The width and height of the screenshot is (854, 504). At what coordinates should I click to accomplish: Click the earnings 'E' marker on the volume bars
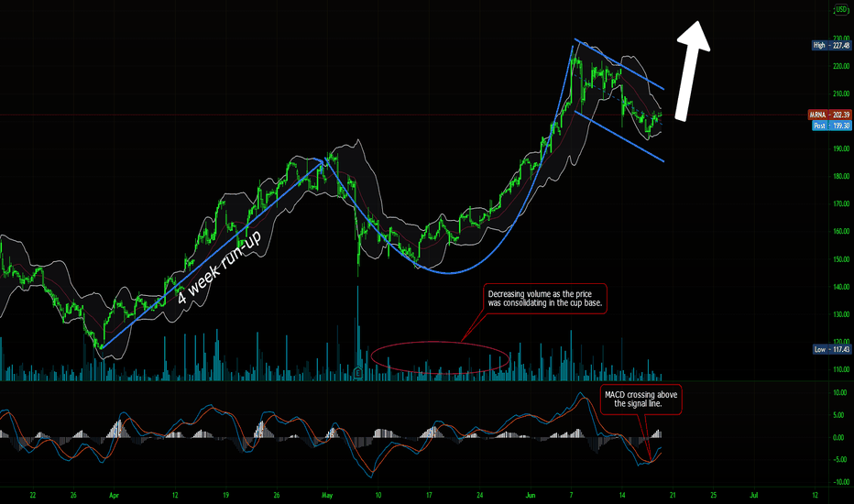point(358,372)
